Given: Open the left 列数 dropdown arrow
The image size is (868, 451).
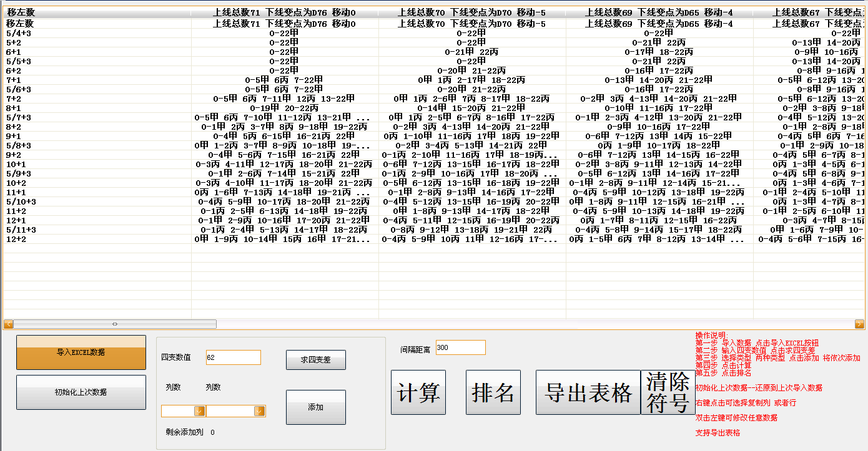Looking at the screenshot, I should [199, 410].
